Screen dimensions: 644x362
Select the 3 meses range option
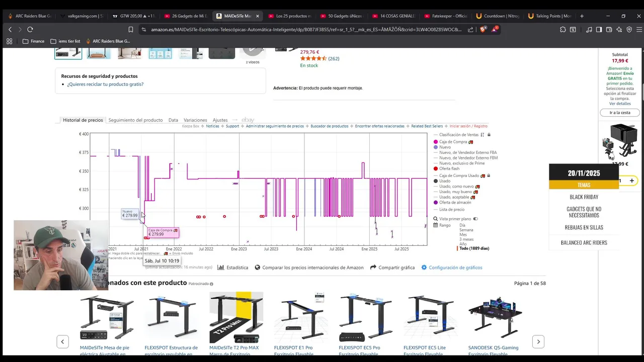click(x=466, y=239)
